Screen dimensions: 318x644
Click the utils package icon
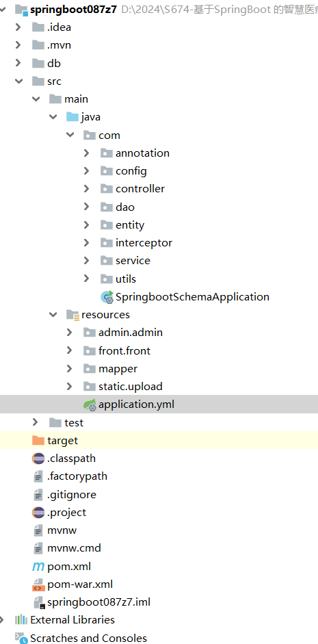point(106,279)
